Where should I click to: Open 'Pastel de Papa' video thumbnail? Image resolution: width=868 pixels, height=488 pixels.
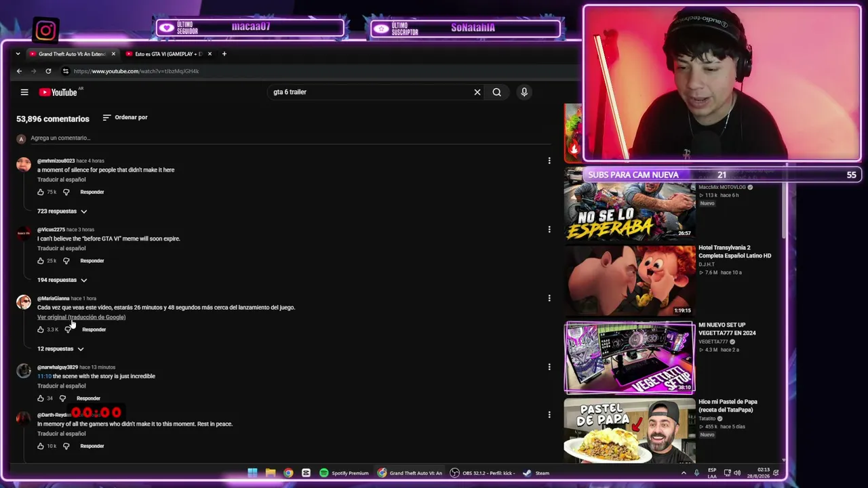click(630, 430)
